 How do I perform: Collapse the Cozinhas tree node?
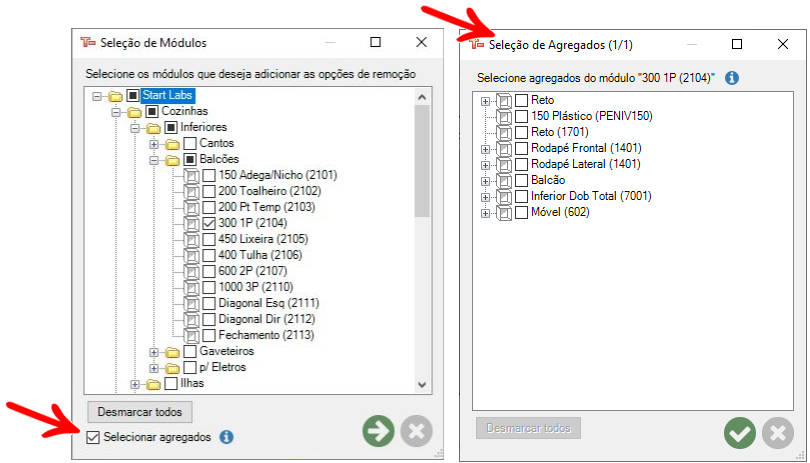click(x=116, y=112)
